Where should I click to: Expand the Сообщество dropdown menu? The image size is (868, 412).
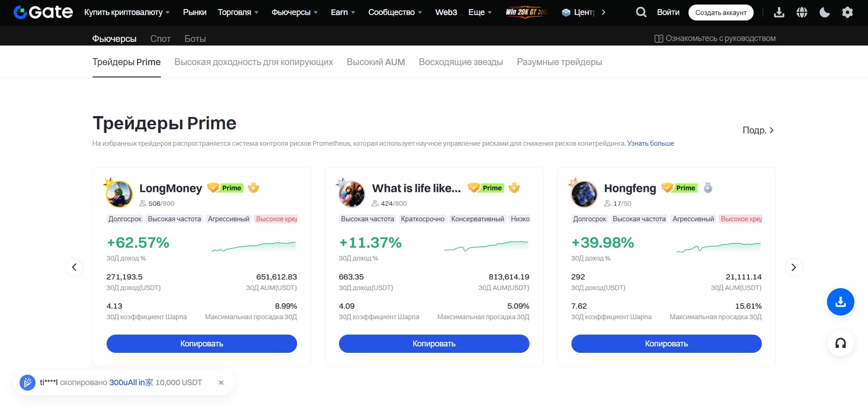click(395, 12)
